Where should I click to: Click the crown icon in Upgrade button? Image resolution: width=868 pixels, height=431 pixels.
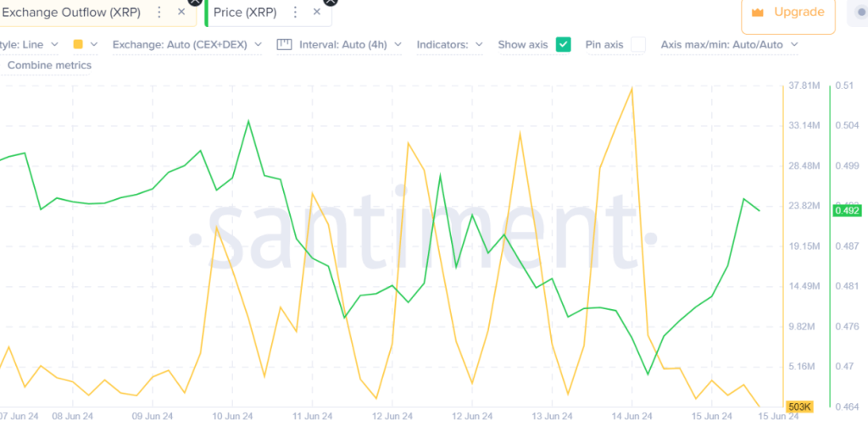coord(757,12)
